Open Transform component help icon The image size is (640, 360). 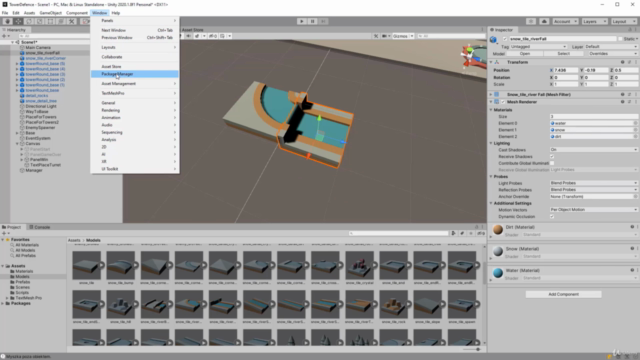point(622,62)
